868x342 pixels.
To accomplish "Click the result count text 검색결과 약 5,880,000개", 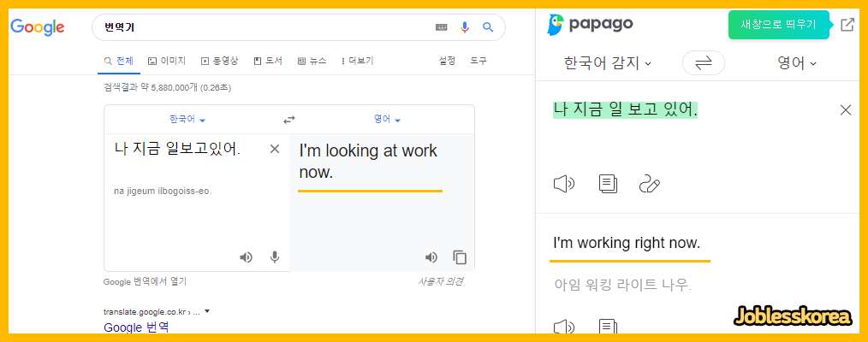I will tap(167, 87).
